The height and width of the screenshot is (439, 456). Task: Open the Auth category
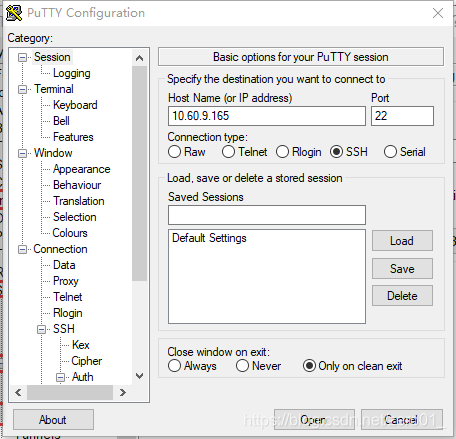click(x=83, y=377)
